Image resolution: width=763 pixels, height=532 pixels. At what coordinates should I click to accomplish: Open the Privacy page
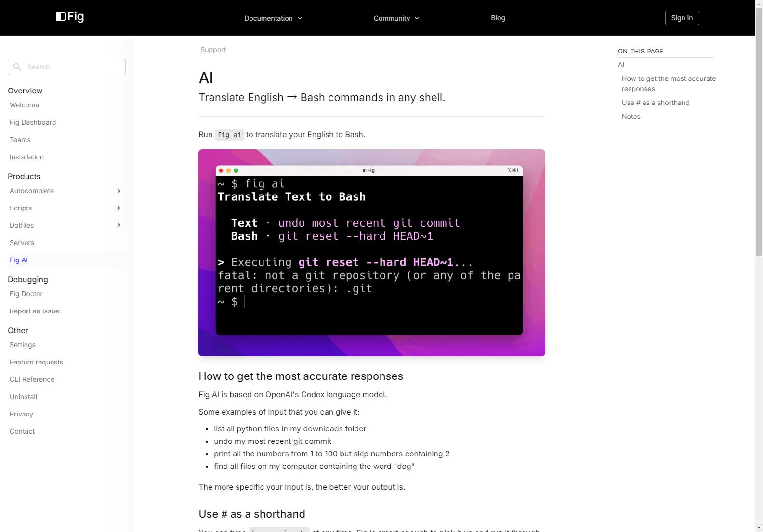pyautogui.click(x=21, y=414)
